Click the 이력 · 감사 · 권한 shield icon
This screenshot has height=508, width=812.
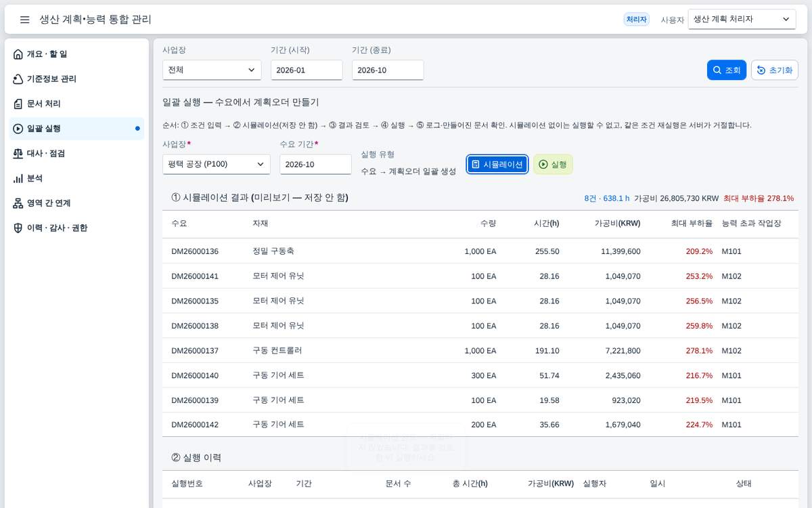(18, 228)
